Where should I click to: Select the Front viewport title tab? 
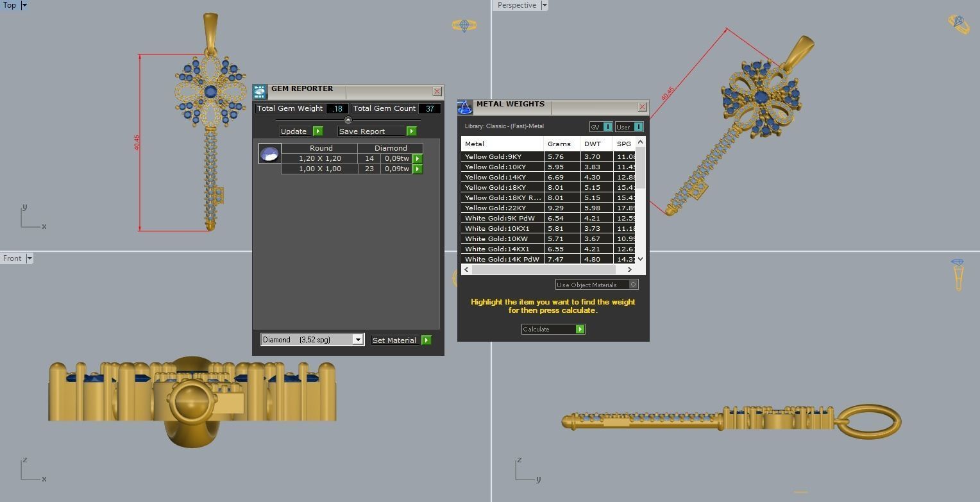(13, 258)
